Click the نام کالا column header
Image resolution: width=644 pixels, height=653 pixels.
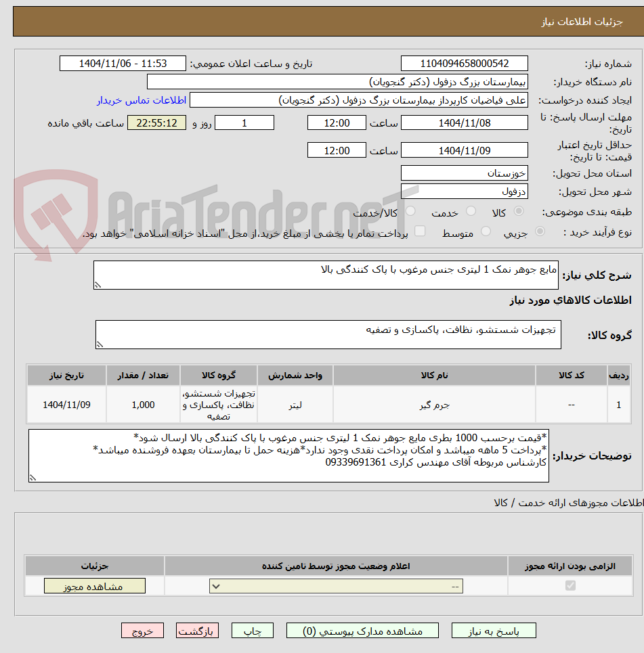(x=434, y=376)
